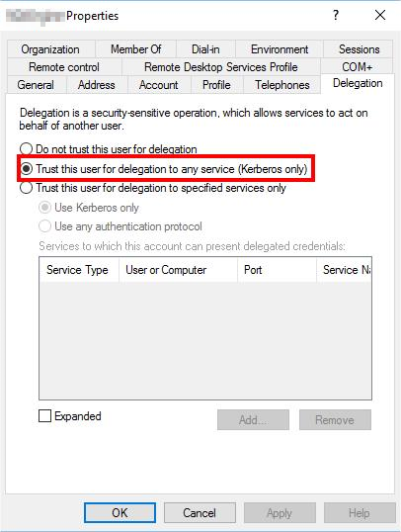Open the Member Of tab
This screenshot has width=401, height=532.
coord(136,49)
